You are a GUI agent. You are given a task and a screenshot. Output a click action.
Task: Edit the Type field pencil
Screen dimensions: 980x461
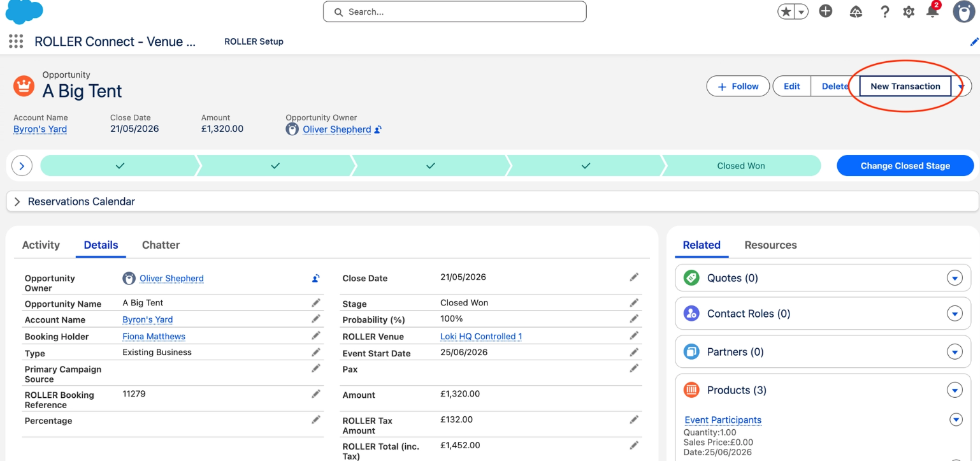[315, 352]
